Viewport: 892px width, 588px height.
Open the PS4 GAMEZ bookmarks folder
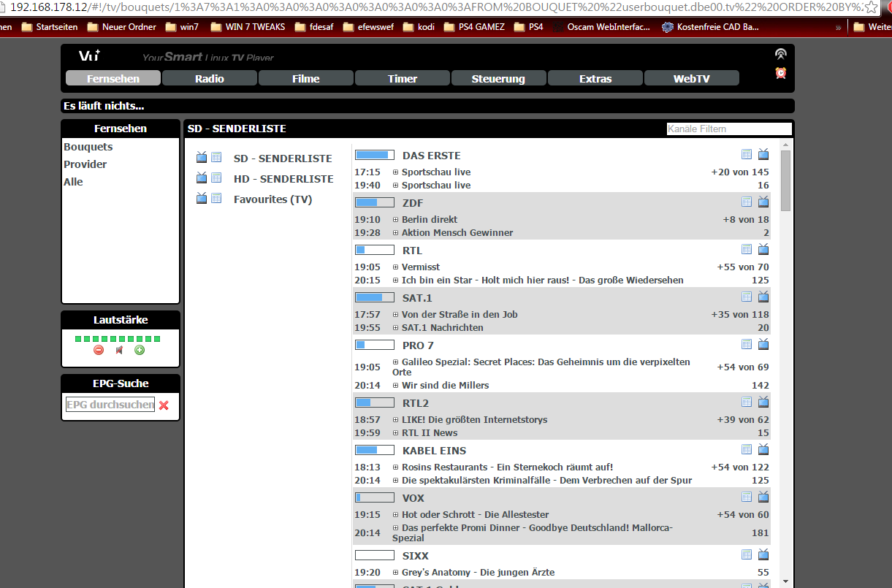point(473,27)
